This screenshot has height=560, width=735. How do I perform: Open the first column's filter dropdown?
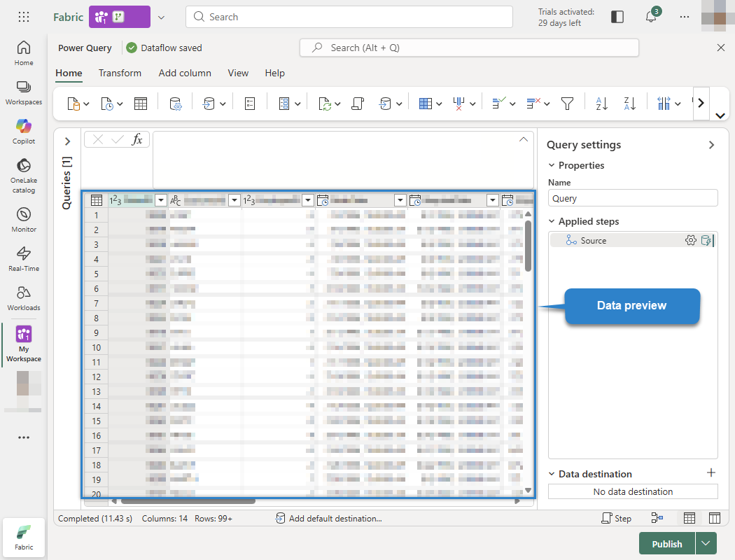tap(161, 199)
